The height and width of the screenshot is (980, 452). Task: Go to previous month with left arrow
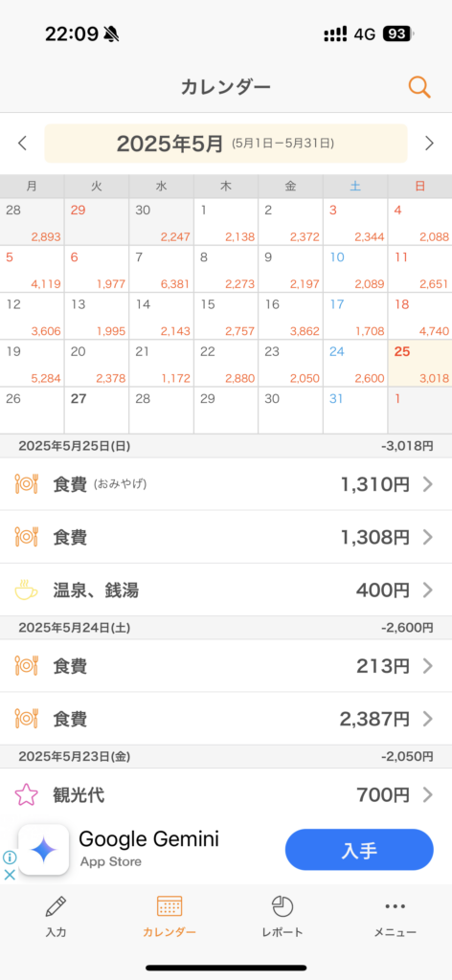23,144
